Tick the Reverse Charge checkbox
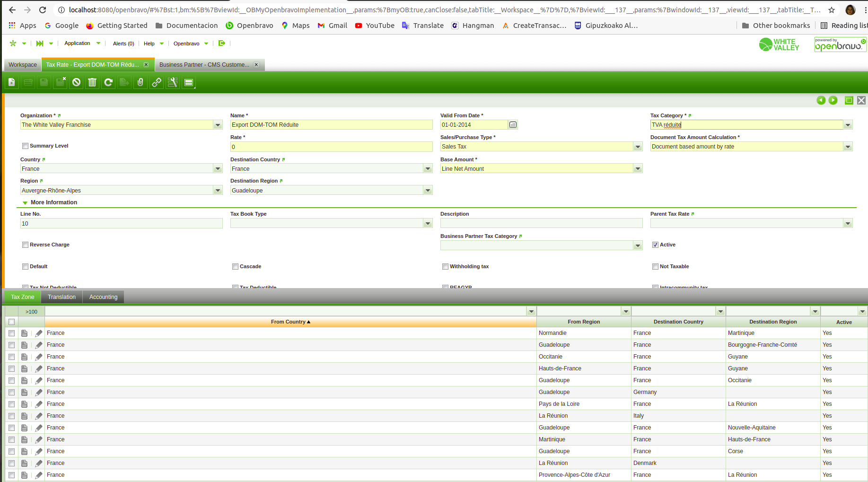This screenshot has height=482, width=868. coord(26,245)
